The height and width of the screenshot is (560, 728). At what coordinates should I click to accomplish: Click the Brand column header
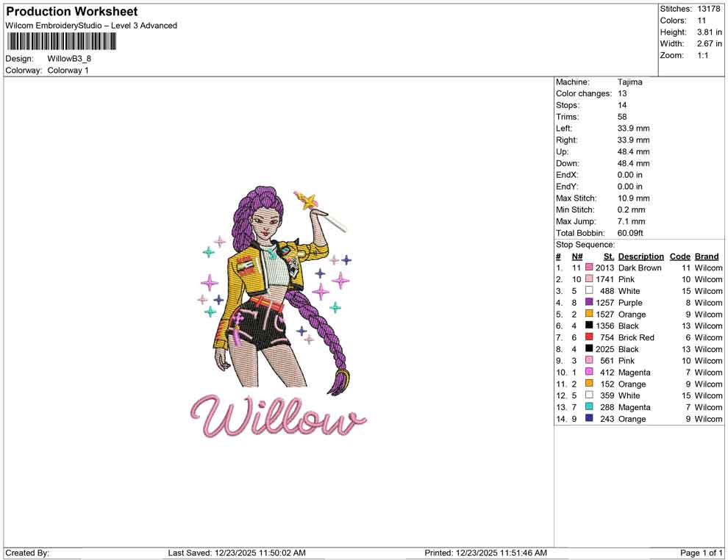[706, 256]
